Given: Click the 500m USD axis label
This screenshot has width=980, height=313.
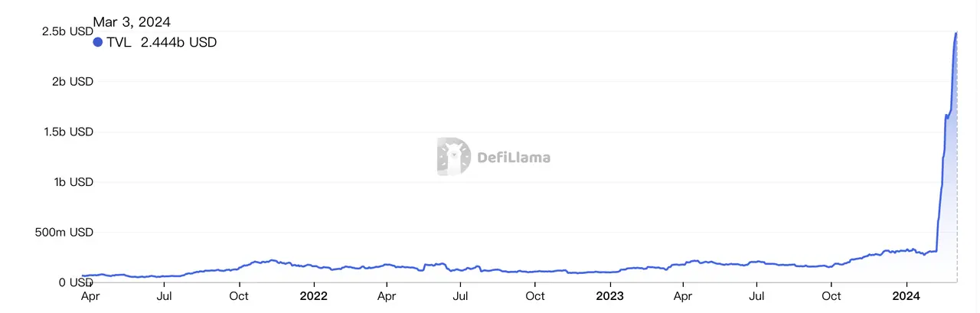Looking at the screenshot, I should tap(65, 232).
